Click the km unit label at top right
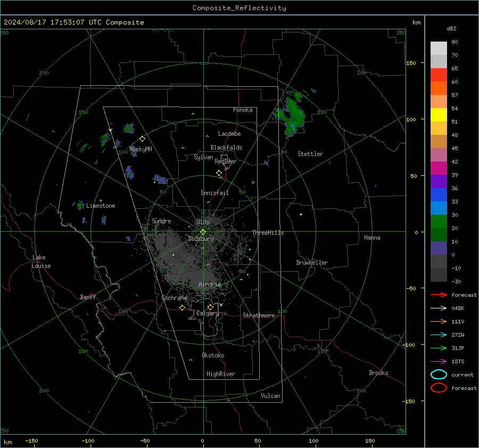This screenshot has width=479, height=448. click(416, 22)
